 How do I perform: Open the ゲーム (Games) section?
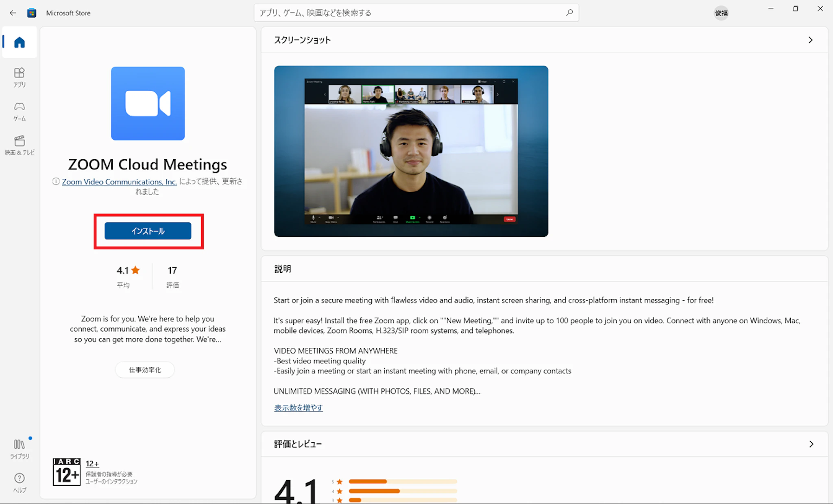tap(19, 111)
